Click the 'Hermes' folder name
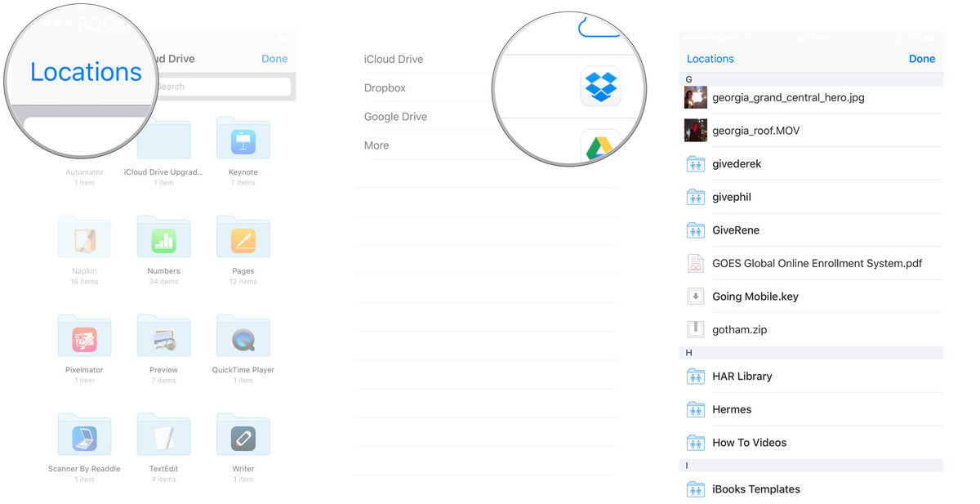Viewport: 980px width, 504px height. [x=732, y=409]
